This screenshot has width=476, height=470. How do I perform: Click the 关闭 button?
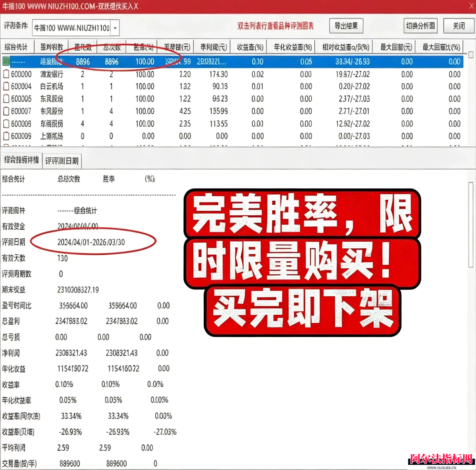[459, 26]
